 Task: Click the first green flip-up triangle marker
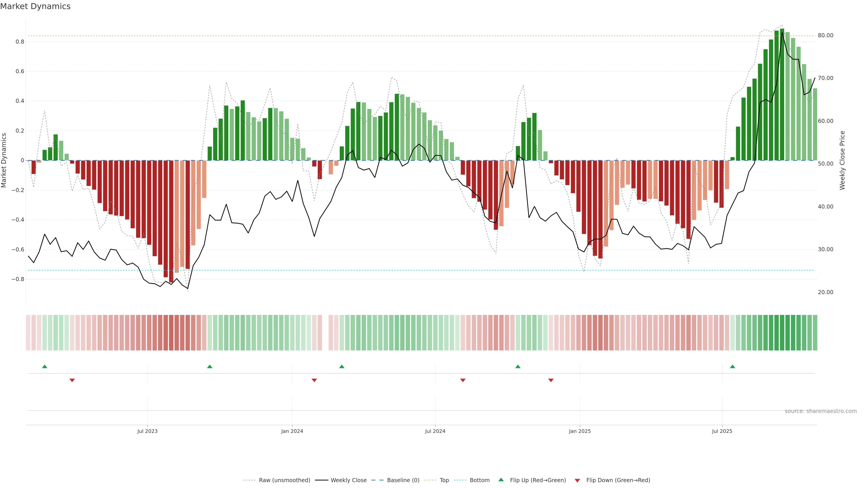(x=45, y=366)
